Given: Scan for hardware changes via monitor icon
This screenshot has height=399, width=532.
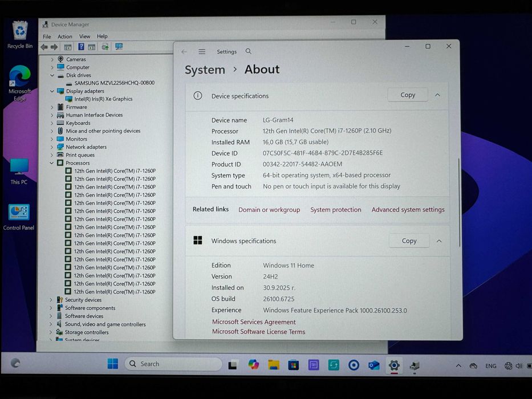Looking at the screenshot, I should coord(119,47).
